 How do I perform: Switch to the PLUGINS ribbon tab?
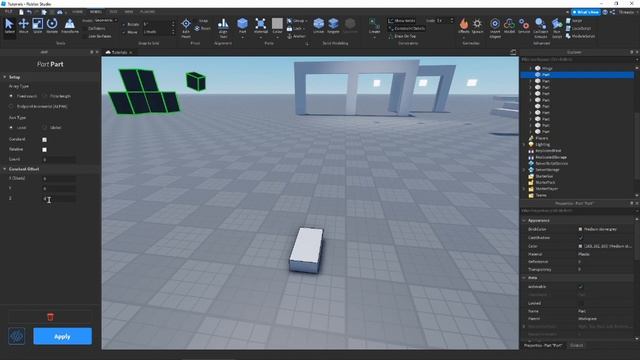tap(147, 12)
